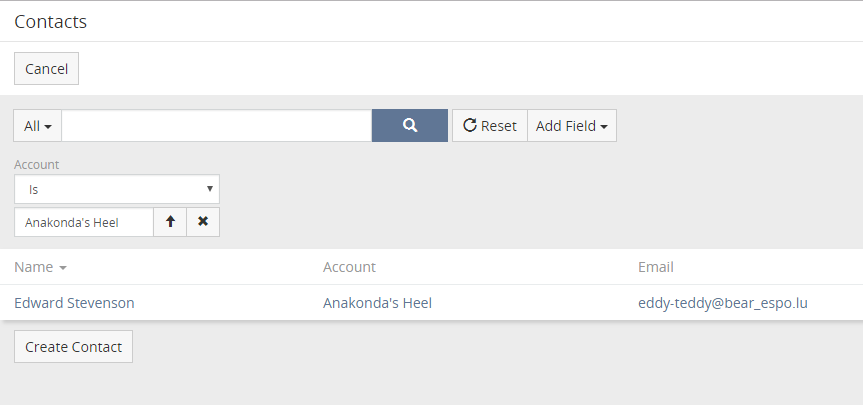The height and width of the screenshot is (405, 863).
Task: Click the Email column header
Action: click(656, 267)
